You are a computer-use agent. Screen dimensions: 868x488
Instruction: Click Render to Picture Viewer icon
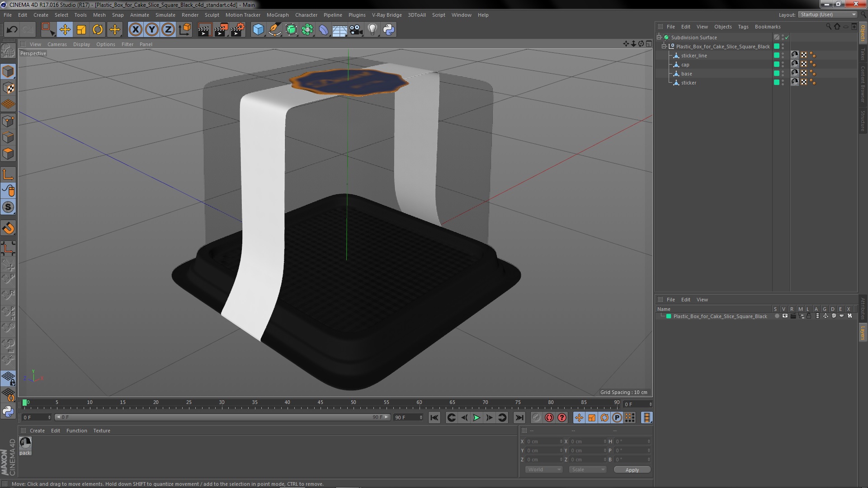pyautogui.click(x=221, y=30)
